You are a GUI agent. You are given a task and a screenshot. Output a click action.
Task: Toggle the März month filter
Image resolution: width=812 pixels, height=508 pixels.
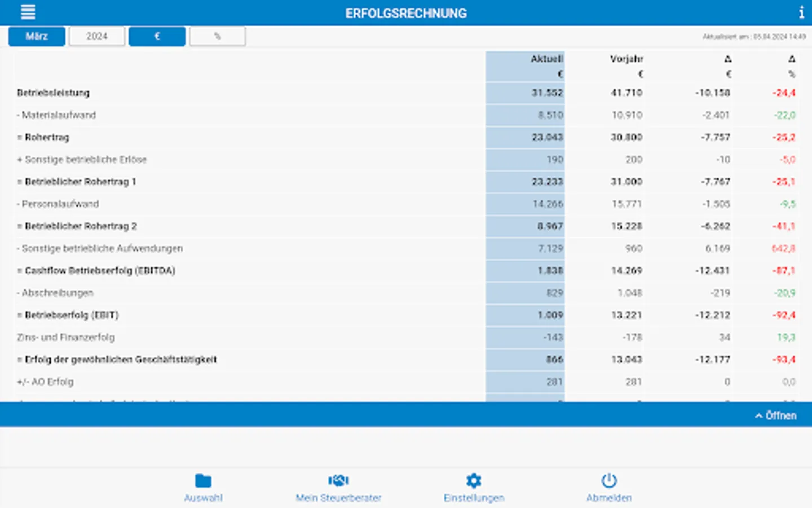(36, 36)
